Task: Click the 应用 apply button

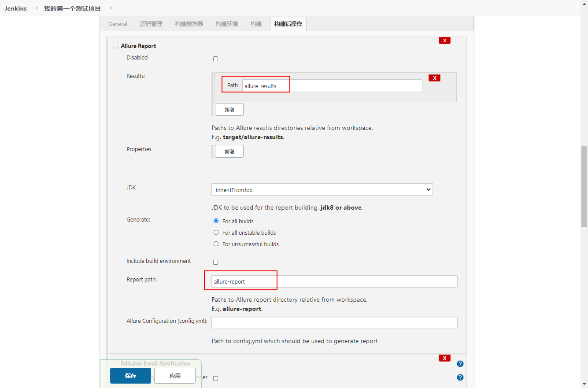Action: (175, 376)
